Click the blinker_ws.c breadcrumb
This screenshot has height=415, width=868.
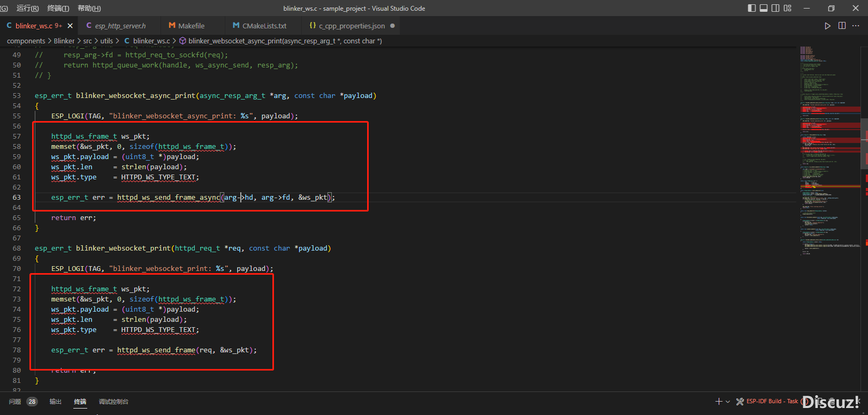pyautogui.click(x=151, y=41)
